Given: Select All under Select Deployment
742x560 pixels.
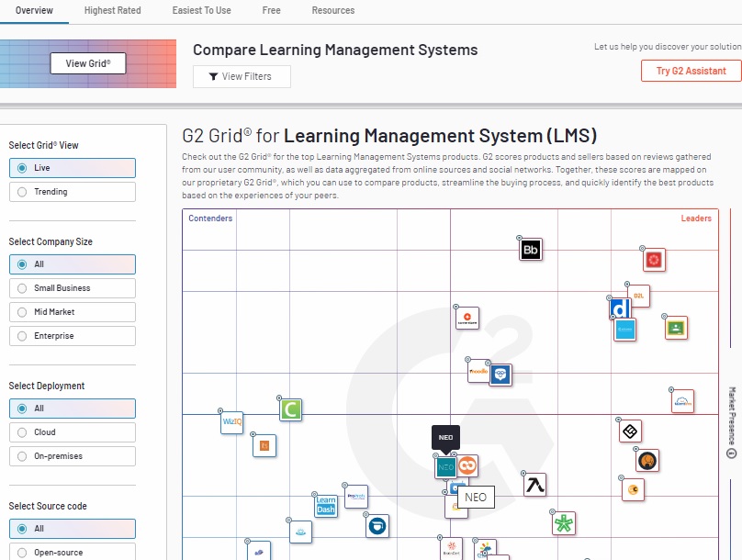Looking at the screenshot, I should pyautogui.click(x=73, y=409).
